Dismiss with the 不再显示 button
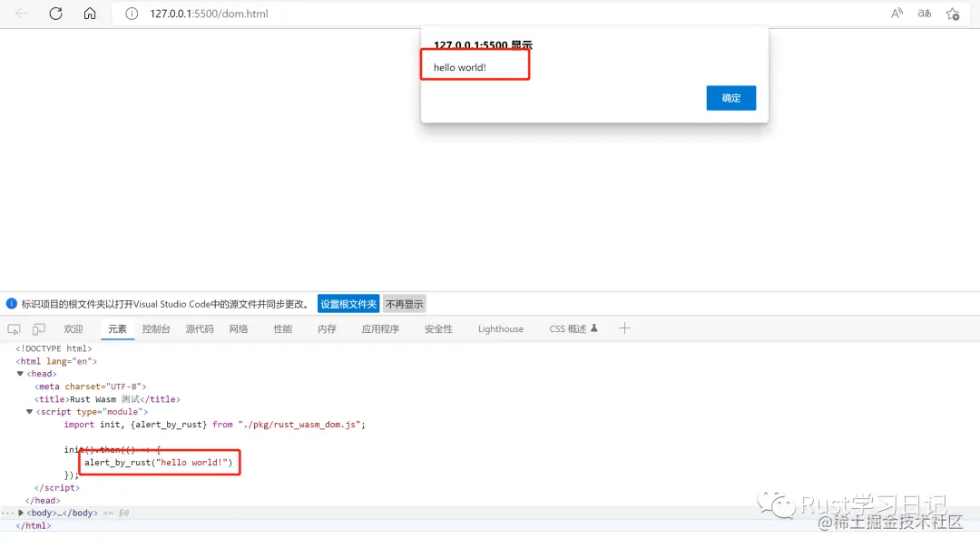Image resolution: width=980 pixels, height=548 pixels. [405, 304]
